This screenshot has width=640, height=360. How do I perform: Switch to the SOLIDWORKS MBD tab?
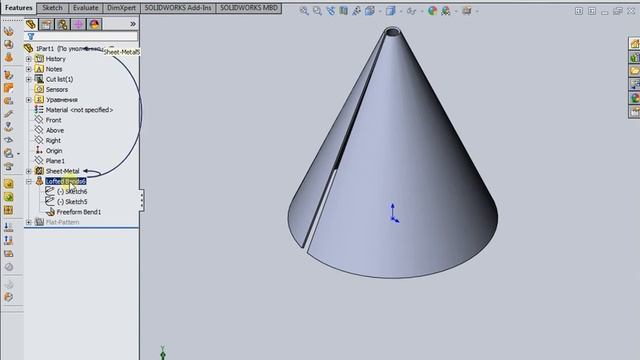[249, 8]
